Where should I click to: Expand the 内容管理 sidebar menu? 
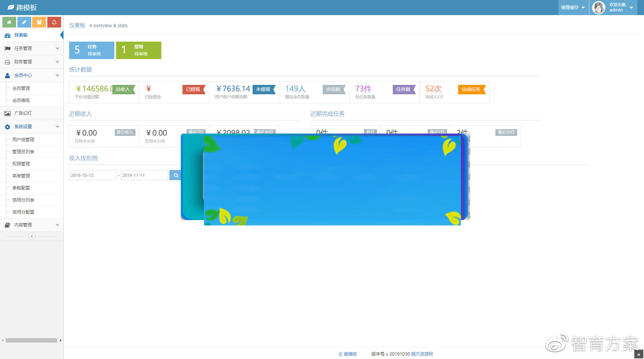click(32, 225)
